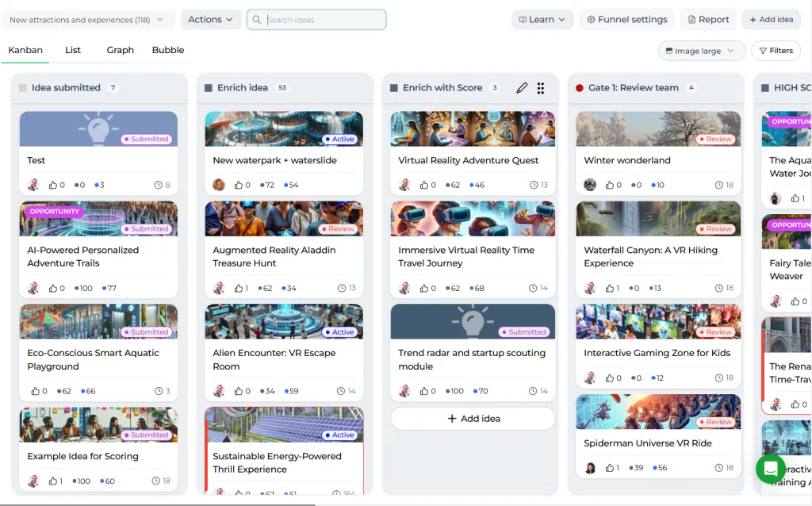
Task: Open the Image large view dropdown
Action: coord(701,51)
